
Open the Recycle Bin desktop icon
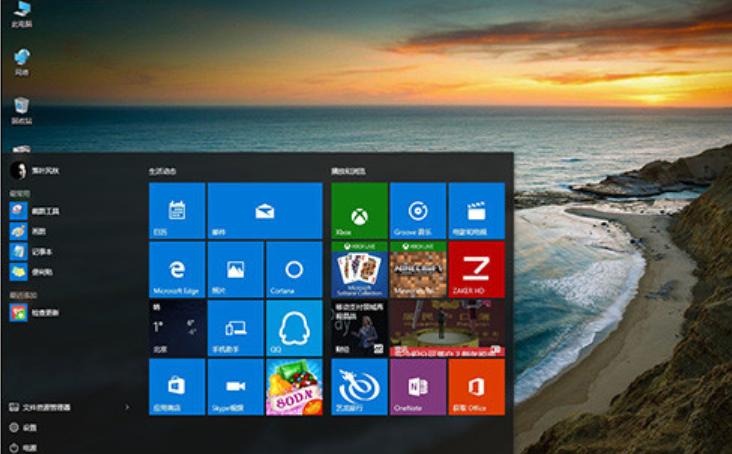[21, 109]
